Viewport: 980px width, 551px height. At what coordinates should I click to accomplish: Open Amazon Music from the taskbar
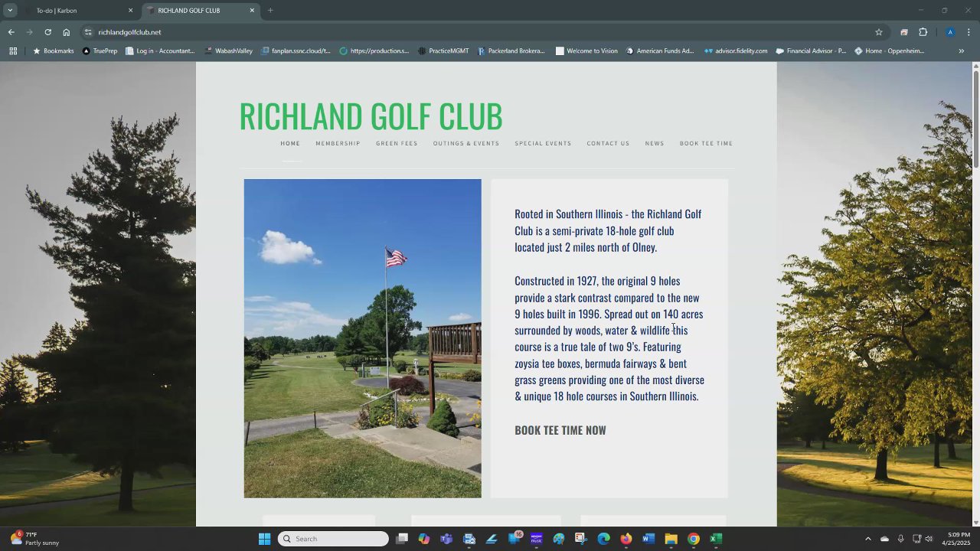[537, 539]
